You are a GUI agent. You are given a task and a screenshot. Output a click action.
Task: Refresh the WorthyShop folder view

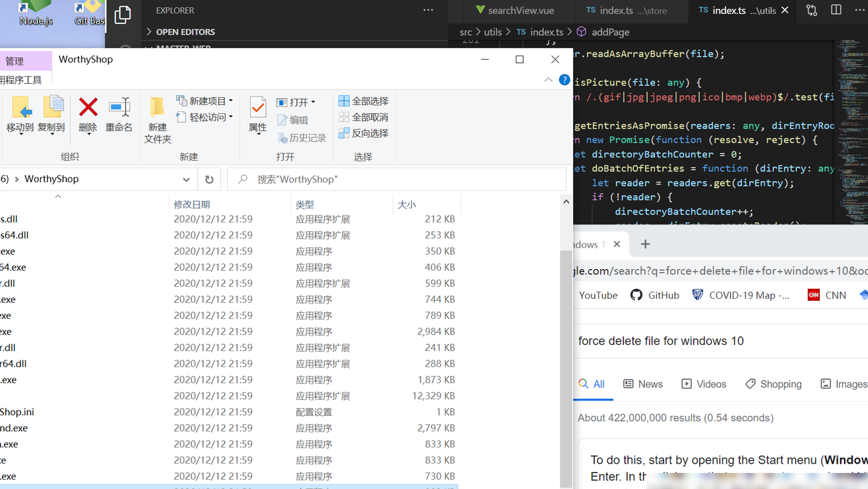pyautogui.click(x=209, y=180)
